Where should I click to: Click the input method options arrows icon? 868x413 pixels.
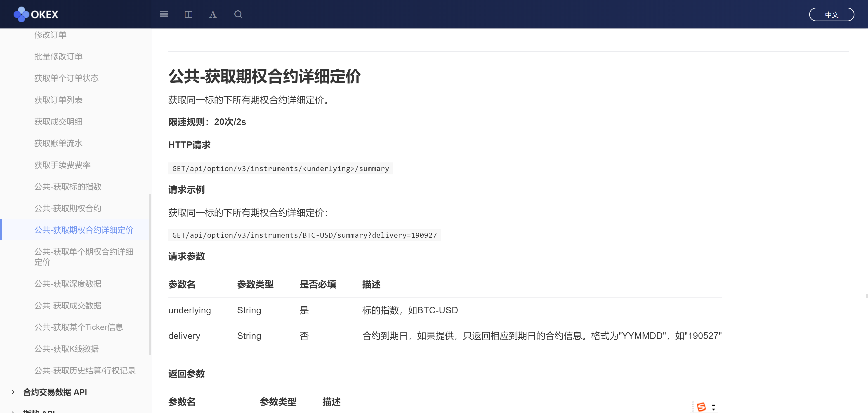pos(713,407)
